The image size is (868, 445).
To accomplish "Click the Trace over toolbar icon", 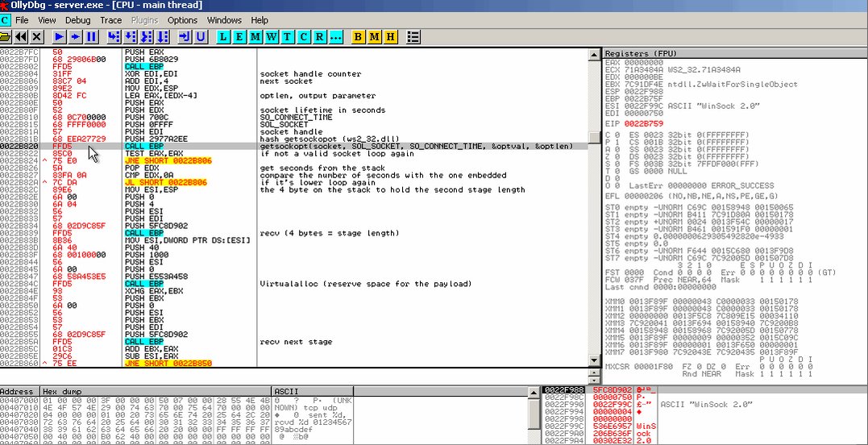I will 162,37.
